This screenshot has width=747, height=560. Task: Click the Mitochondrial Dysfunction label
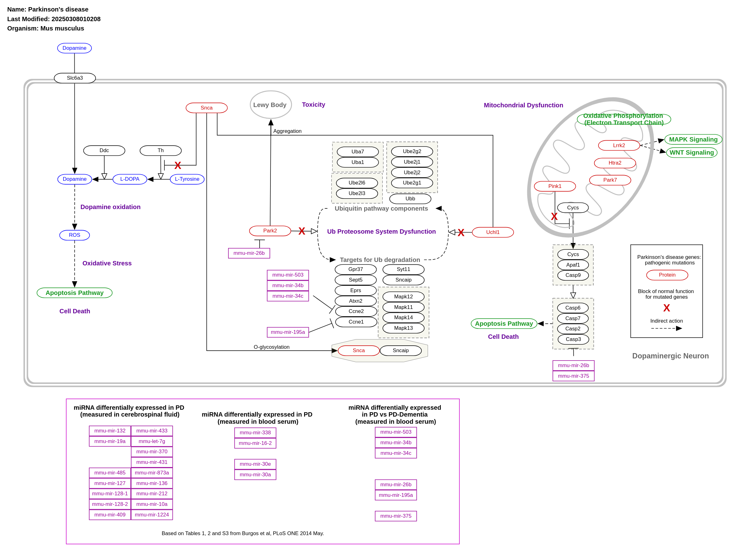[x=524, y=105]
